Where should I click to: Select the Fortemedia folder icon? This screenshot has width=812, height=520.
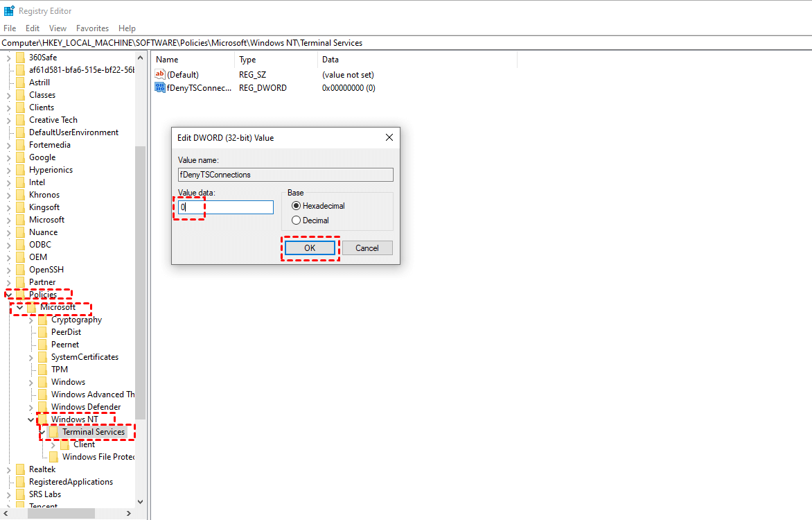click(20, 145)
